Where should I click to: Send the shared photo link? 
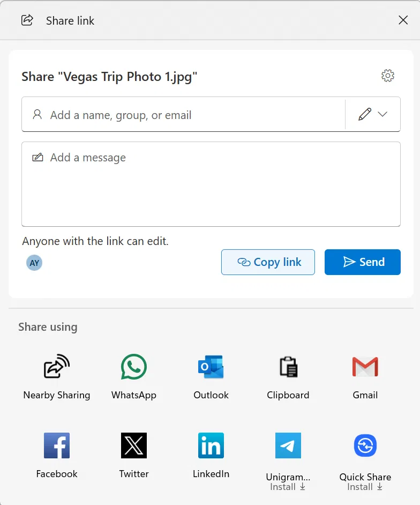(362, 262)
